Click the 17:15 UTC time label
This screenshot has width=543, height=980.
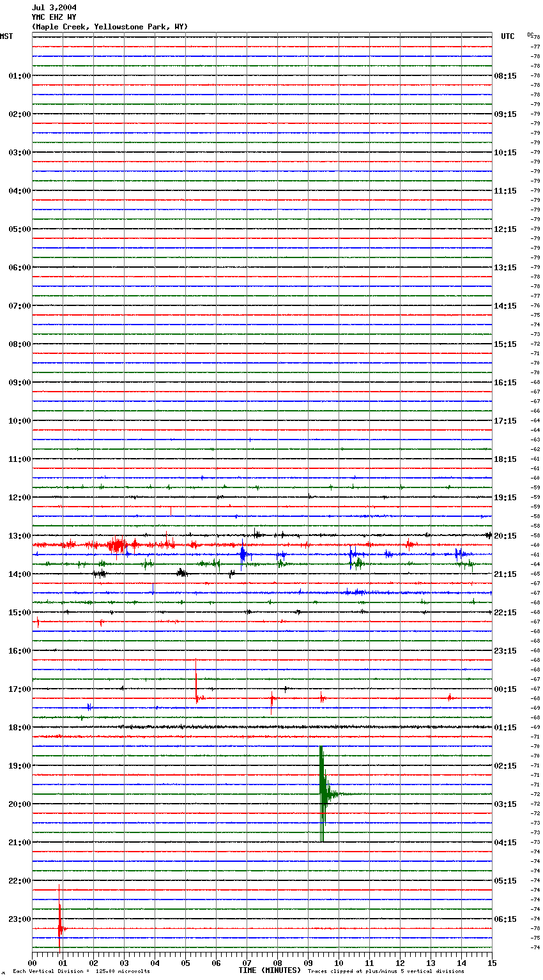click(x=505, y=421)
